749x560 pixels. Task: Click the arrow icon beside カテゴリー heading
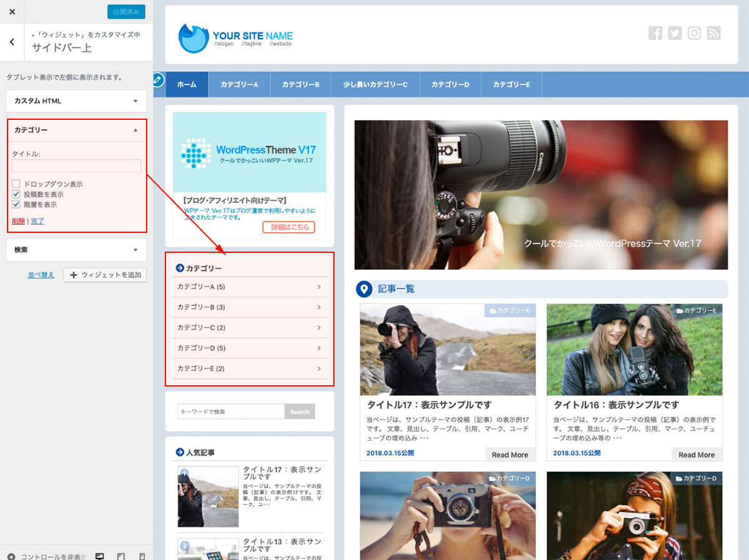[180, 268]
